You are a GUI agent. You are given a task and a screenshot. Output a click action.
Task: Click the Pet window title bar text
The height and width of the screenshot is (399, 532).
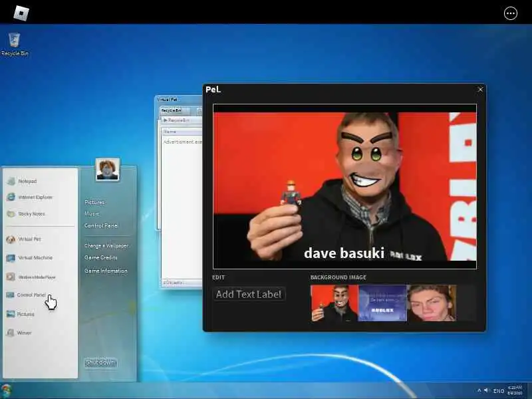pos(213,90)
